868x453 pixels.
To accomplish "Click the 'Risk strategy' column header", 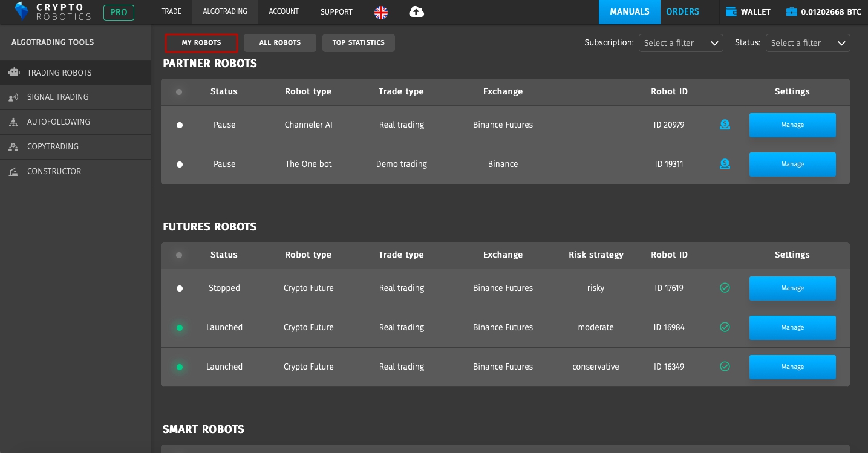I will pyautogui.click(x=596, y=255).
